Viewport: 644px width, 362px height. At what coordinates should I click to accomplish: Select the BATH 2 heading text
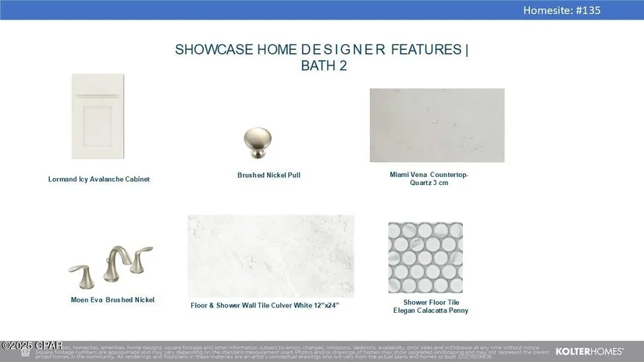(323, 66)
